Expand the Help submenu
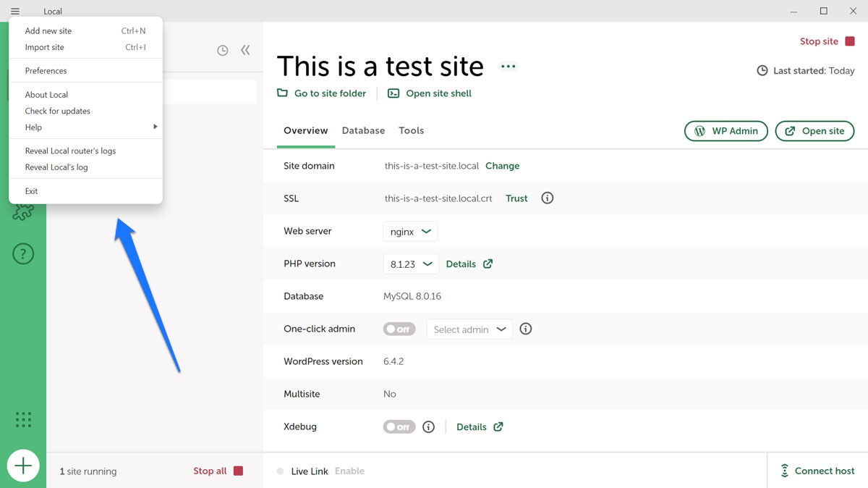The image size is (868, 488). 87,127
